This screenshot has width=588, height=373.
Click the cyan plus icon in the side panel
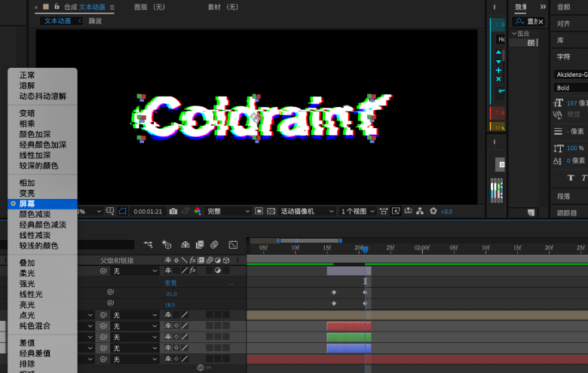[x=498, y=70]
